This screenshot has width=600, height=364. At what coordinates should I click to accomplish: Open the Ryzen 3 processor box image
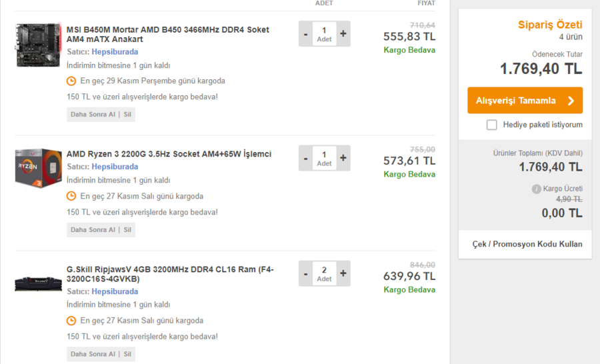coord(38,168)
